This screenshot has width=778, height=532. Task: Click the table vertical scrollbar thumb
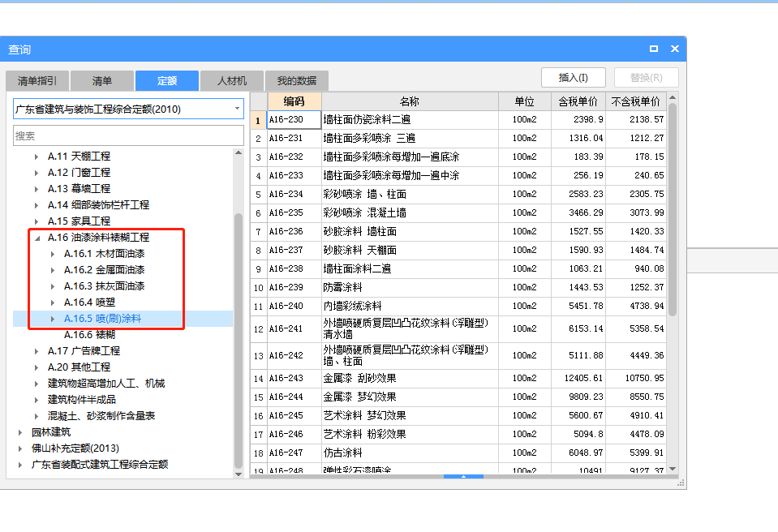(673, 209)
